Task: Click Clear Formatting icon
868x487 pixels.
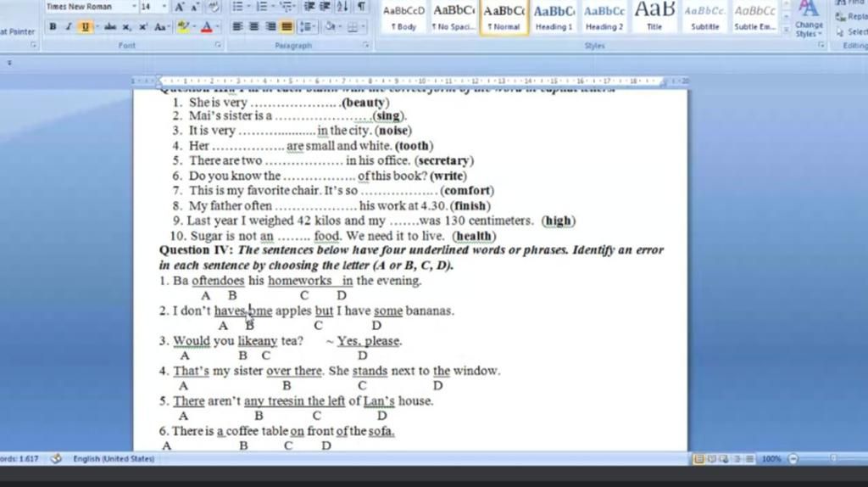Action: point(213,7)
